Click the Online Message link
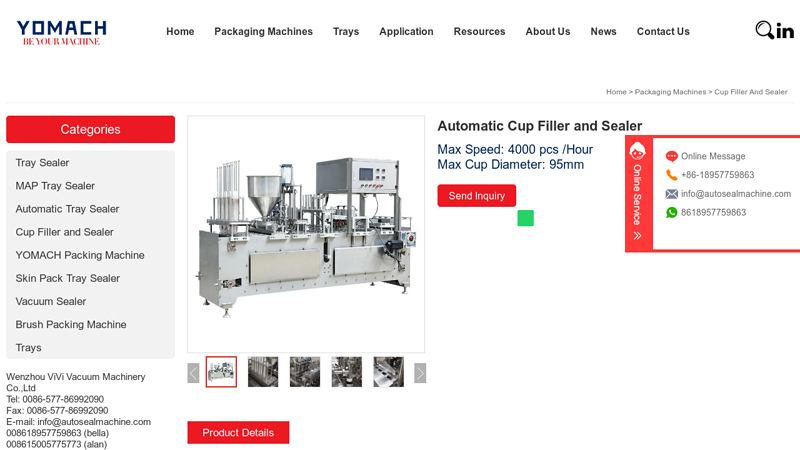The image size is (800, 450). click(713, 156)
